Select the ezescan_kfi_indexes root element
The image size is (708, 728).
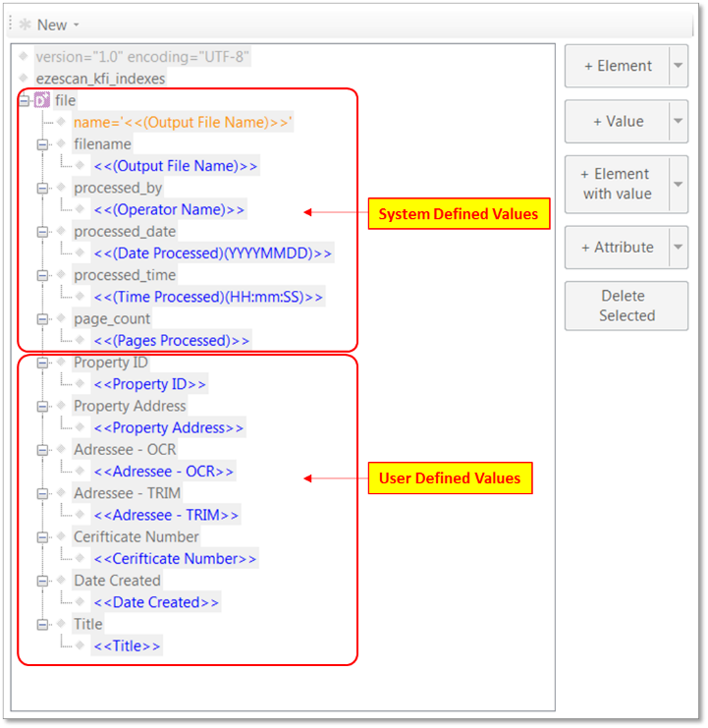[101, 78]
